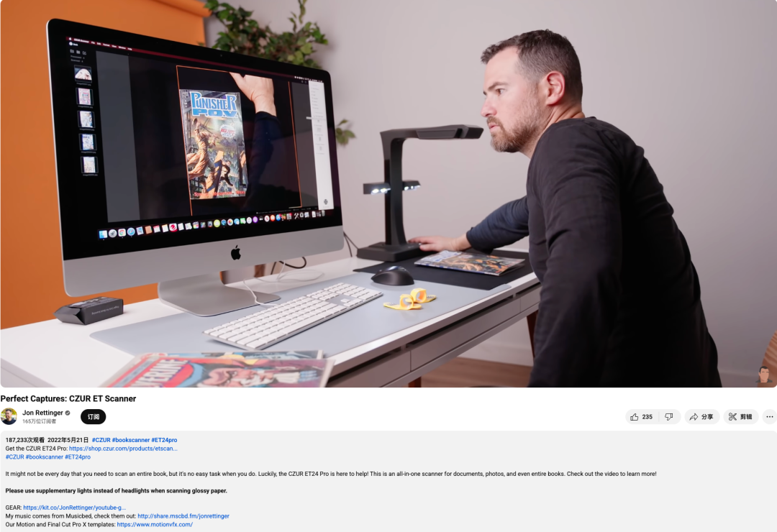This screenshot has width=777, height=532.
Task: Click the #CZUR hashtag on the third description line
Action: click(15, 457)
